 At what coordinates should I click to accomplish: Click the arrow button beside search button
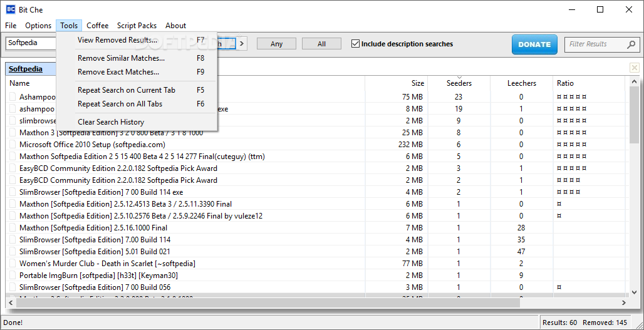coord(242,43)
